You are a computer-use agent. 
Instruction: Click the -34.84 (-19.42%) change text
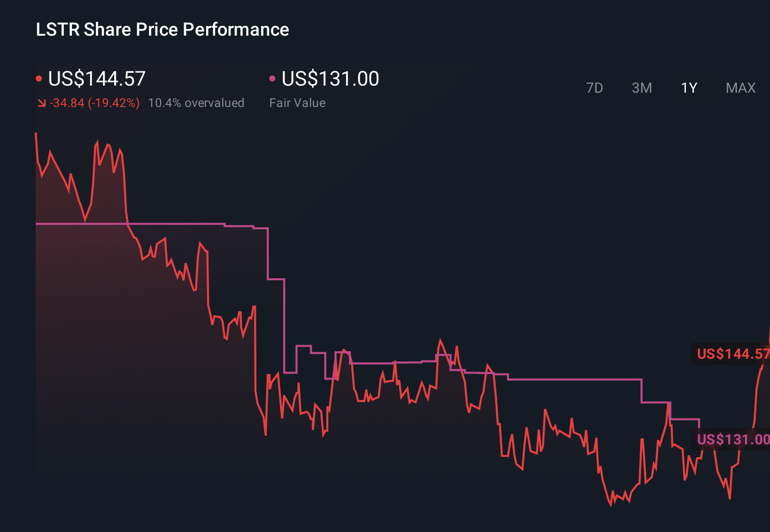click(x=94, y=102)
